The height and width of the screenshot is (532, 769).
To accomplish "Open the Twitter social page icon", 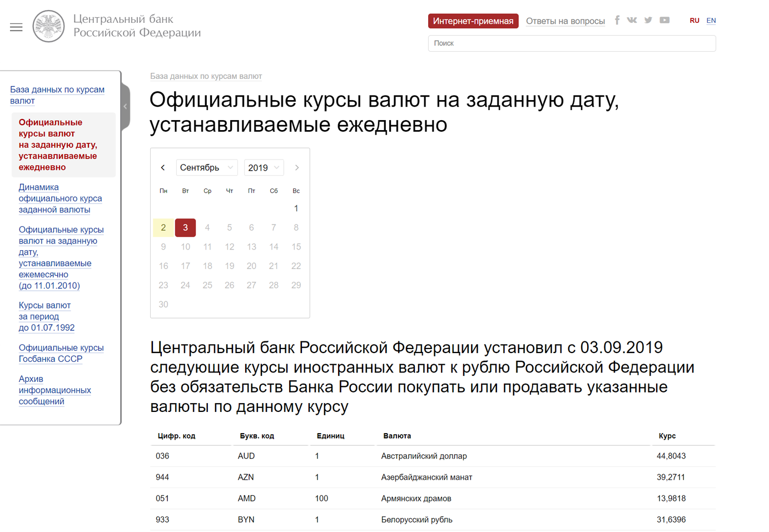I will point(648,20).
